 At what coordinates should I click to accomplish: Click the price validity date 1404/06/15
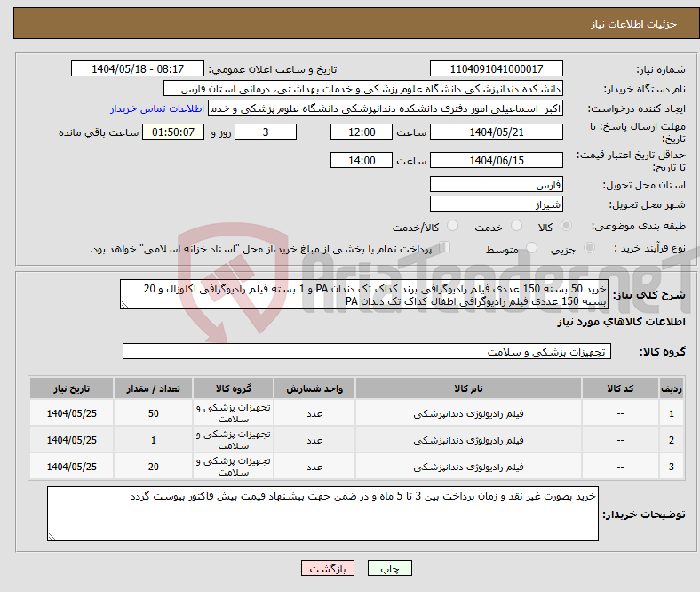pos(497,160)
